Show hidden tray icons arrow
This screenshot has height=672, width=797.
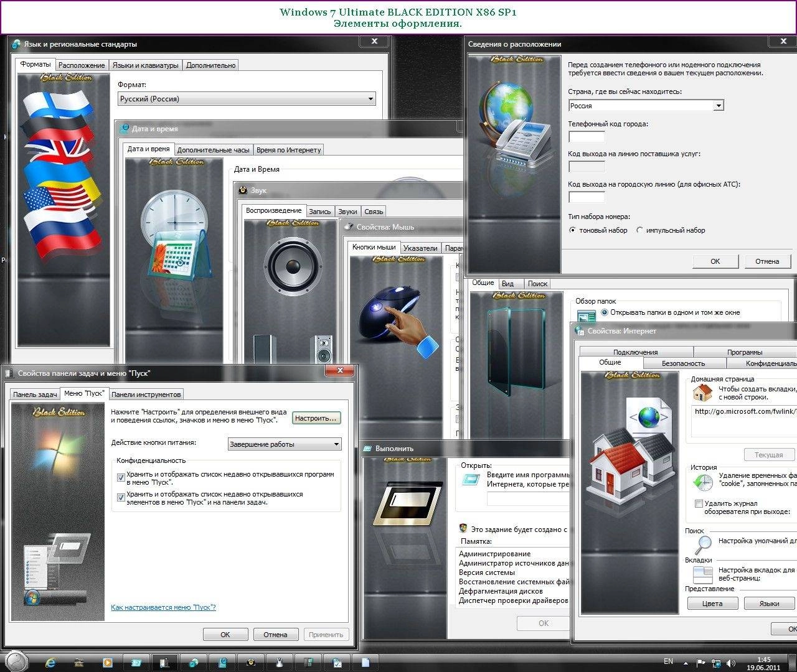686,663
